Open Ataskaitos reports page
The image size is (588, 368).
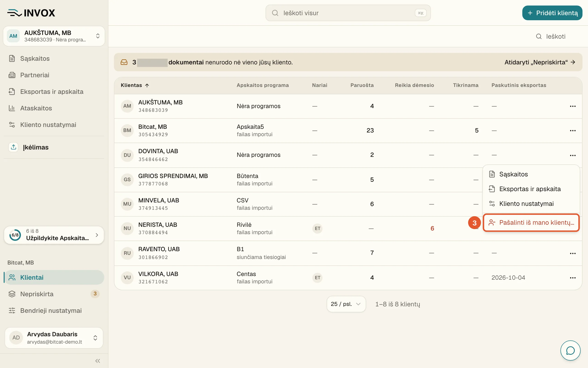coord(54,108)
